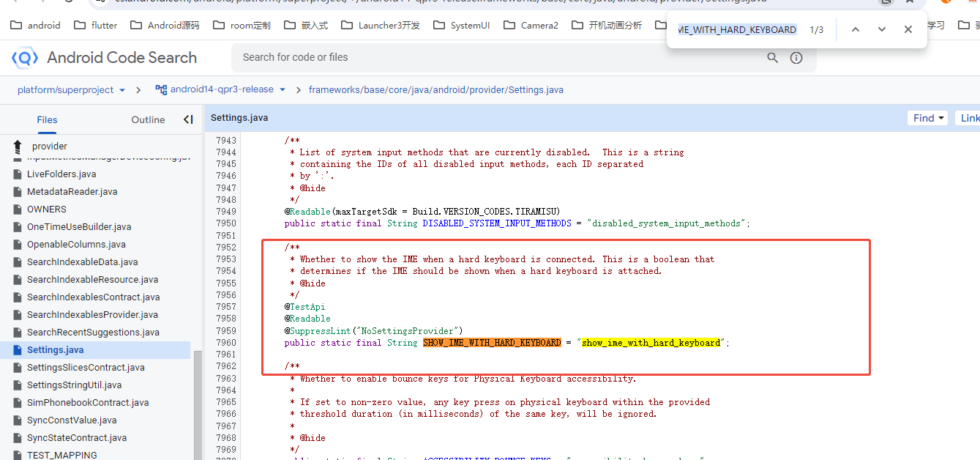Click line number 7949

coord(226,212)
